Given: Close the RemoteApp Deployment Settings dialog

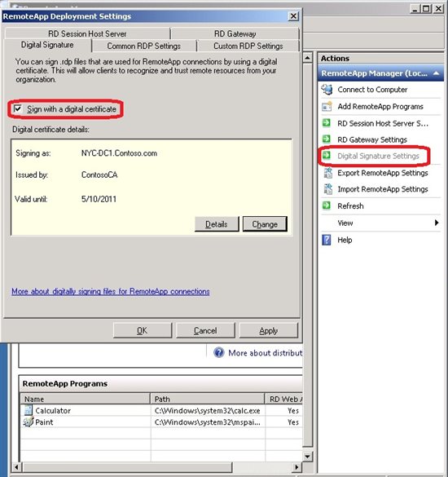Looking at the screenshot, I should (x=293, y=15).
